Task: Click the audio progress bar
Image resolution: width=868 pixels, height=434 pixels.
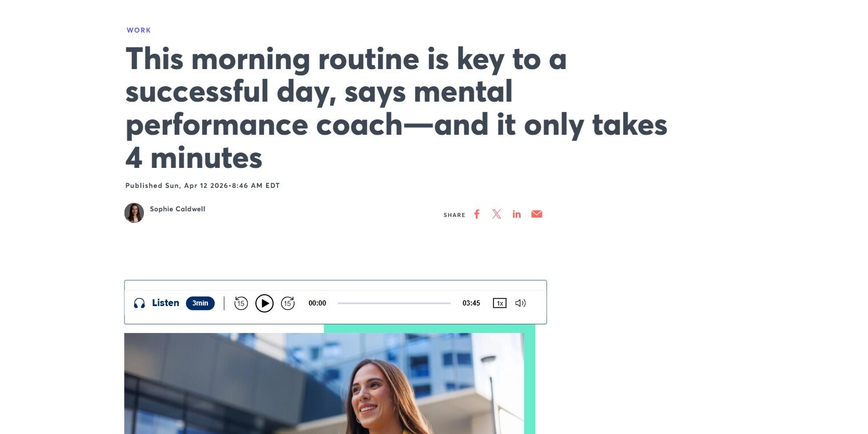Action: click(394, 303)
